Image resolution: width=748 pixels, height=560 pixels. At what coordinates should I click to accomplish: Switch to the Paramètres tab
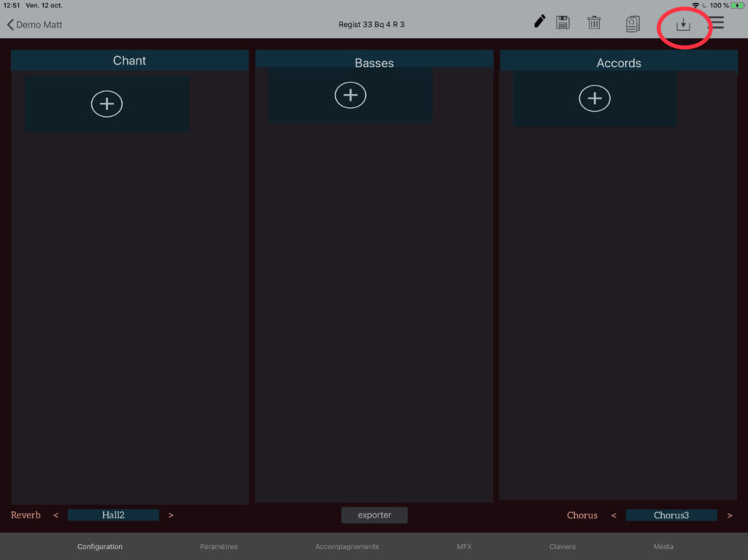(218, 547)
